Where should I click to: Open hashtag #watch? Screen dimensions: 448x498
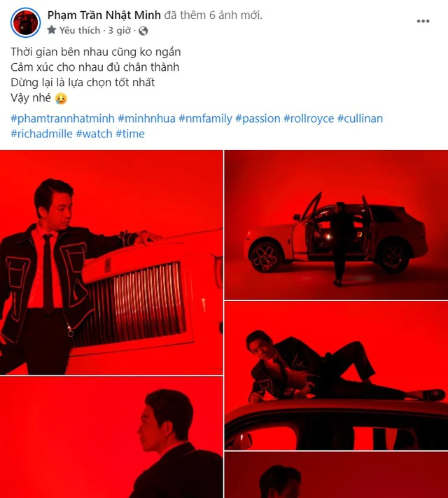pos(94,134)
